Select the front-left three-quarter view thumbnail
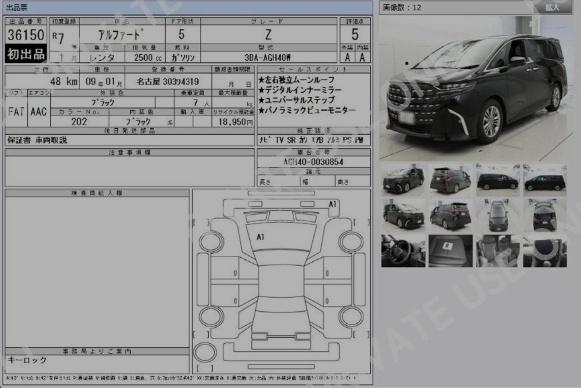Image resolution: width=581 pixels, height=388 pixels. point(403,180)
